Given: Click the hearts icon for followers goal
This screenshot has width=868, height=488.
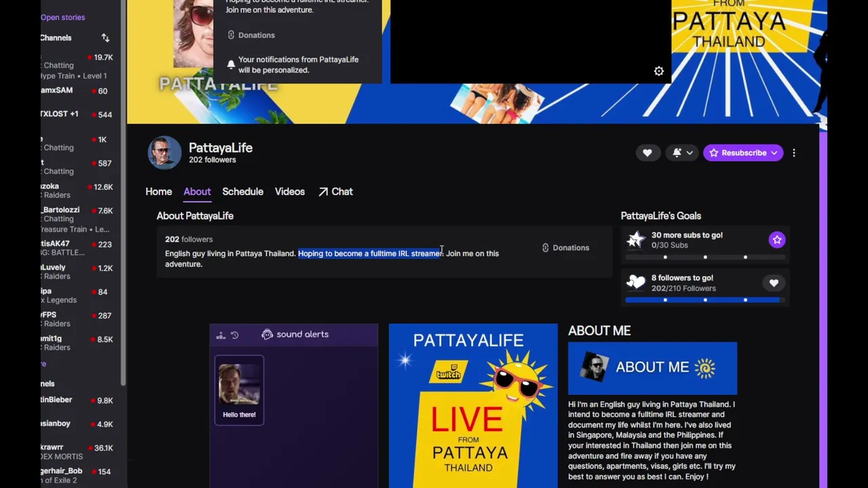Looking at the screenshot, I should pos(635,283).
